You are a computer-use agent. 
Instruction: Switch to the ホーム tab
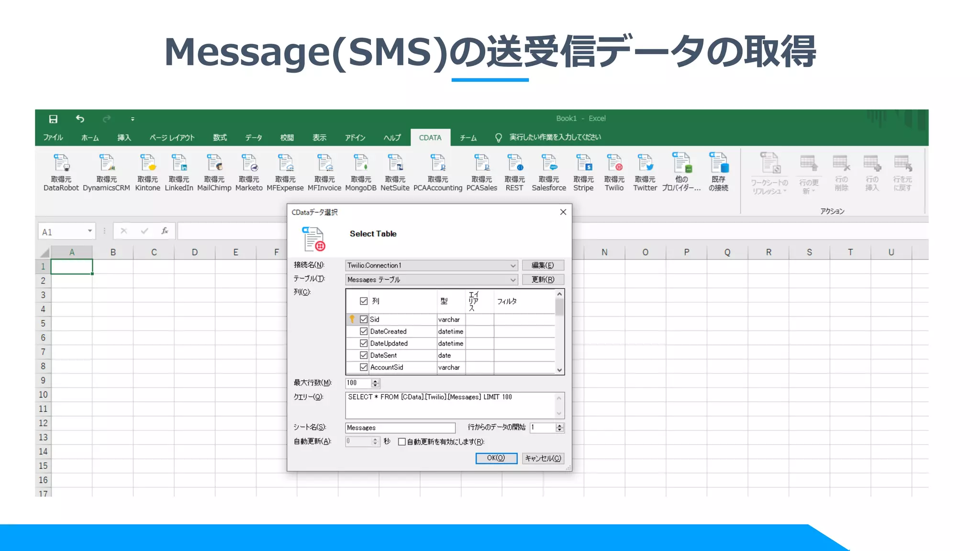point(90,138)
